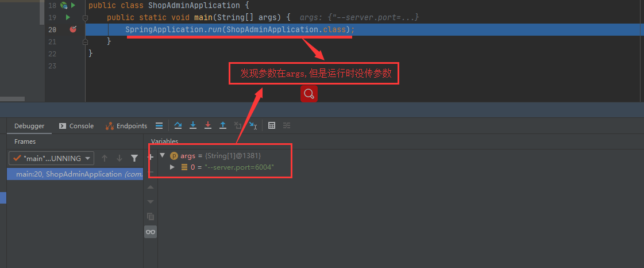Click the Step Out icon

[223, 125]
